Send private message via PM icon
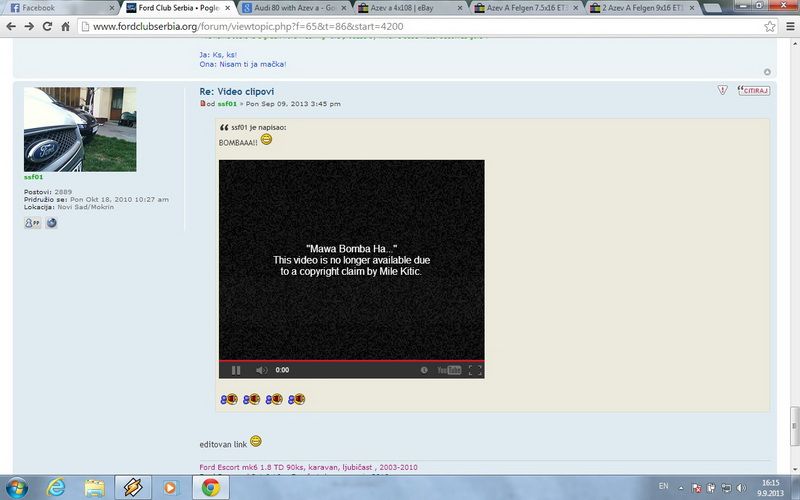Screen dimensions: 800x500 [x=33, y=223]
